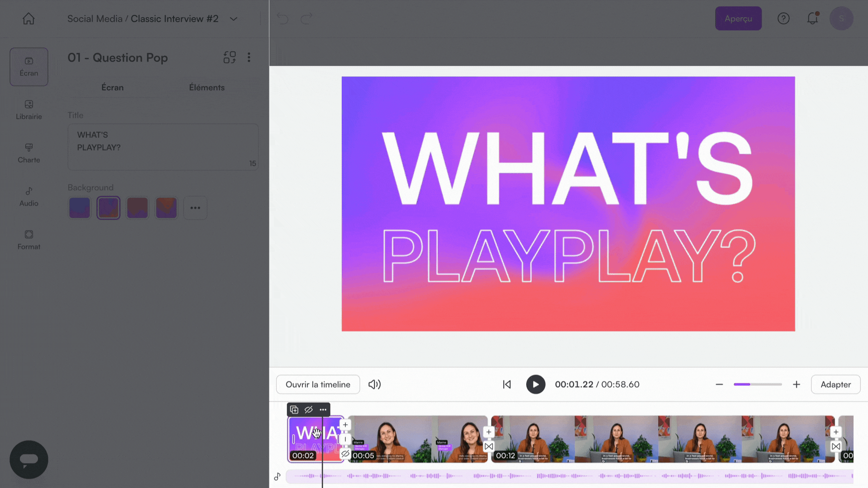
Task: Toggle hide-screen icon in clip toolbar
Action: [308, 410]
